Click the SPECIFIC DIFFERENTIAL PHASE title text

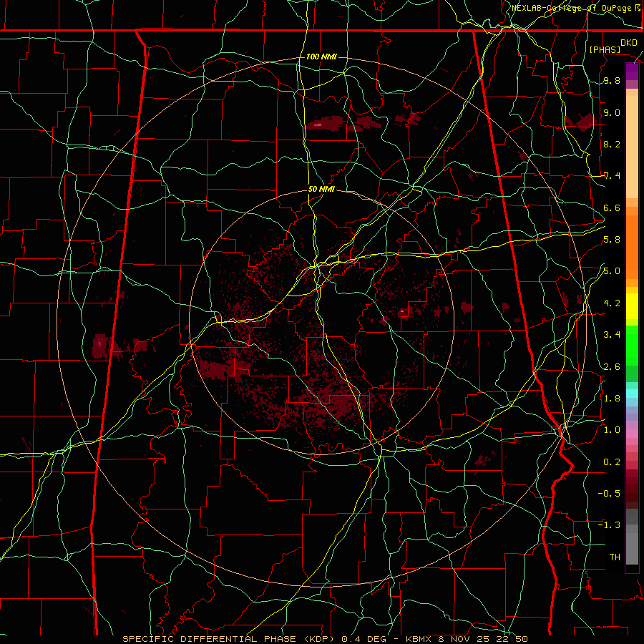pyautogui.click(x=210, y=639)
